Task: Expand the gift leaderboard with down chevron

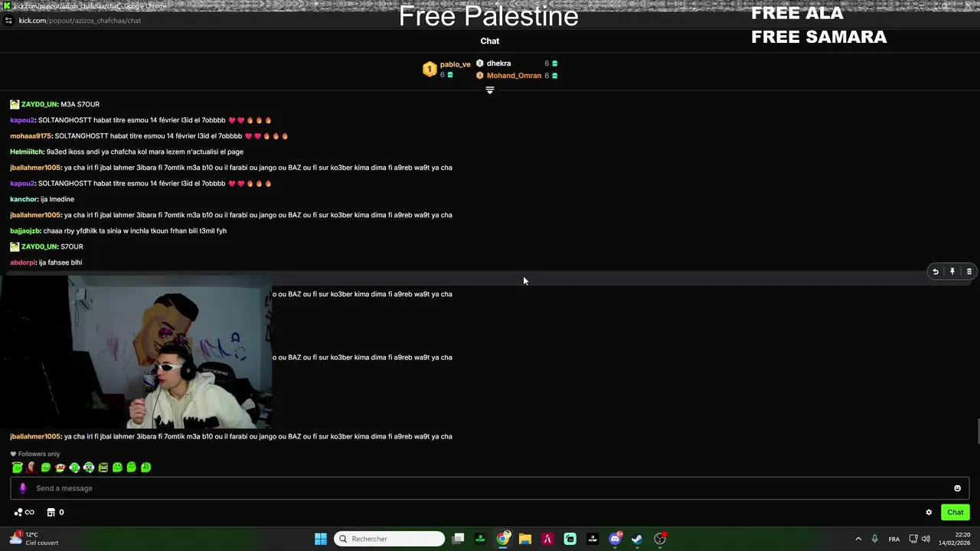Action: click(490, 90)
